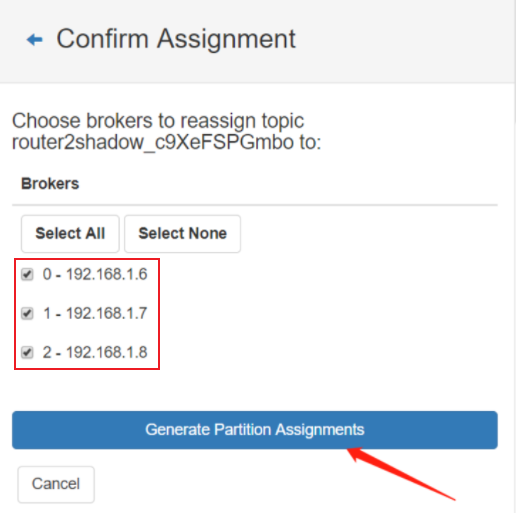The image size is (516, 513).
Task: Deselect the broker 2 checkbox for 192.168.1.8
Action: coord(27,353)
